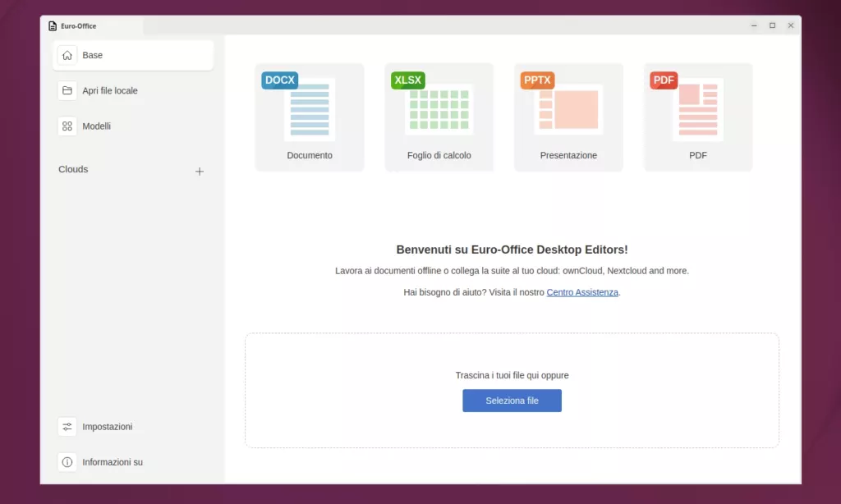Click the Foglio di calcolo label
The height and width of the screenshot is (504, 841).
tap(439, 155)
